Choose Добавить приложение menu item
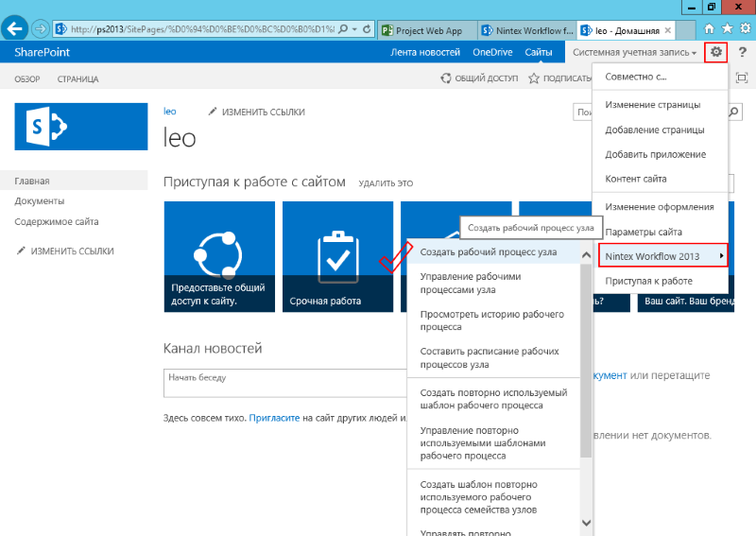Screen dimensions: 756x536 point(660,154)
